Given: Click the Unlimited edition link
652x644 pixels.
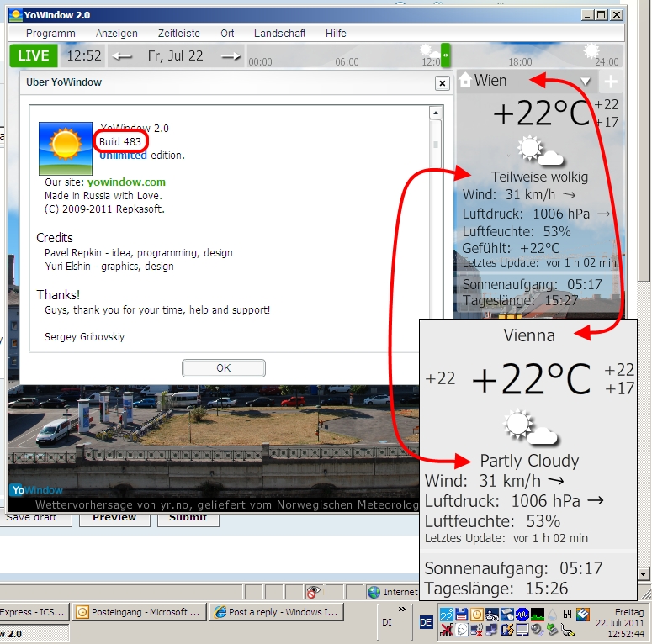Looking at the screenshot, I should [x=123, y=156].
